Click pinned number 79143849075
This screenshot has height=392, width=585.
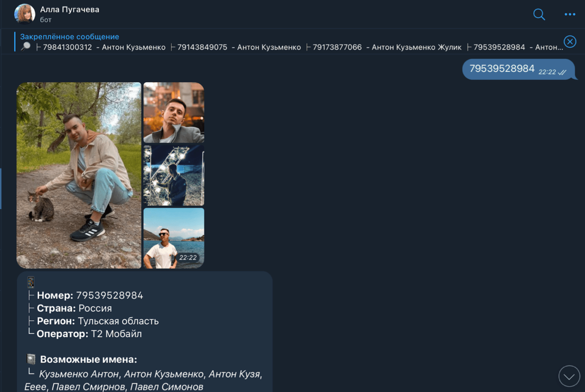[x=202, y=47]
